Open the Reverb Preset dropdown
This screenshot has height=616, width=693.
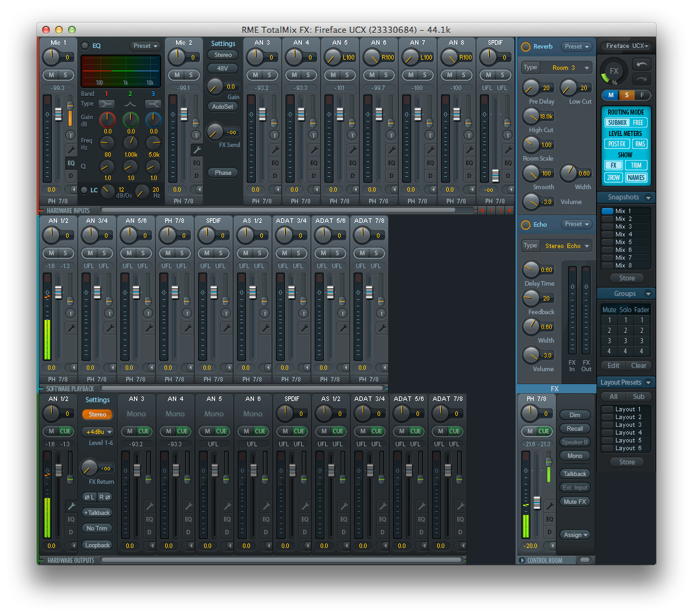[x=576, y=47]
